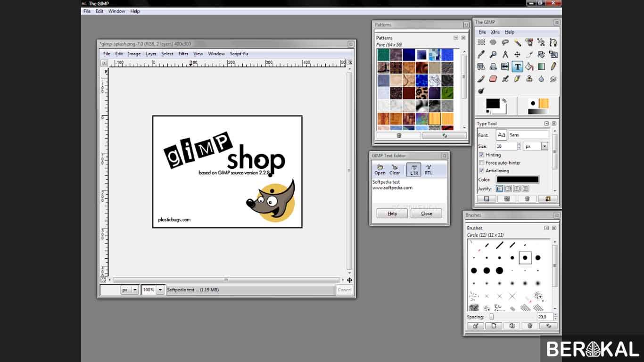Select the Dodge/Burn tool
Viewport: 644px width, 362px height.
481,91
